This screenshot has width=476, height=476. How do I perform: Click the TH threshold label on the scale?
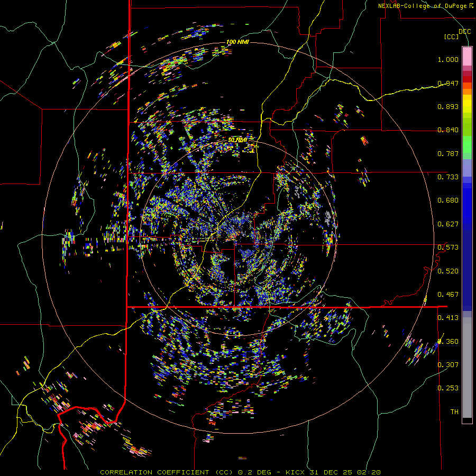click(454, 412)
